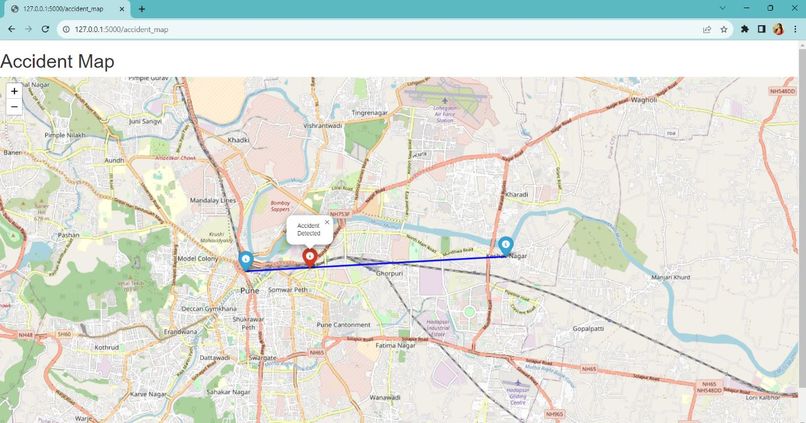Image resolution: width=806 pixels, height=423 pixels.
Task: Reload the accident map page
Action: pyautogui.click(x=45, y=29)
